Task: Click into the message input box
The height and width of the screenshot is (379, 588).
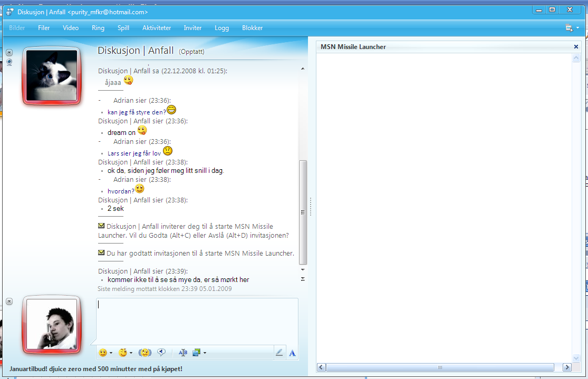Action: coord(197,321)
